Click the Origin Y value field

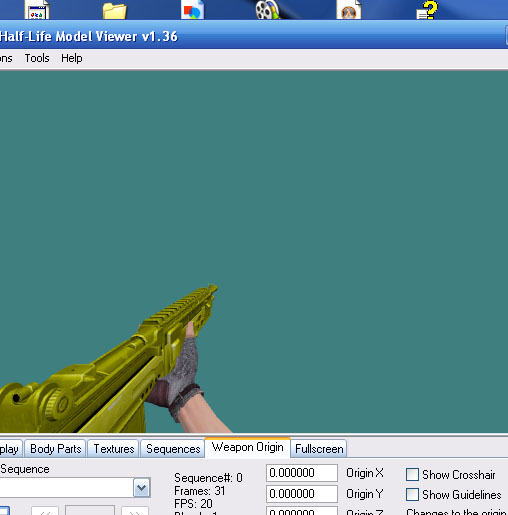302,494
